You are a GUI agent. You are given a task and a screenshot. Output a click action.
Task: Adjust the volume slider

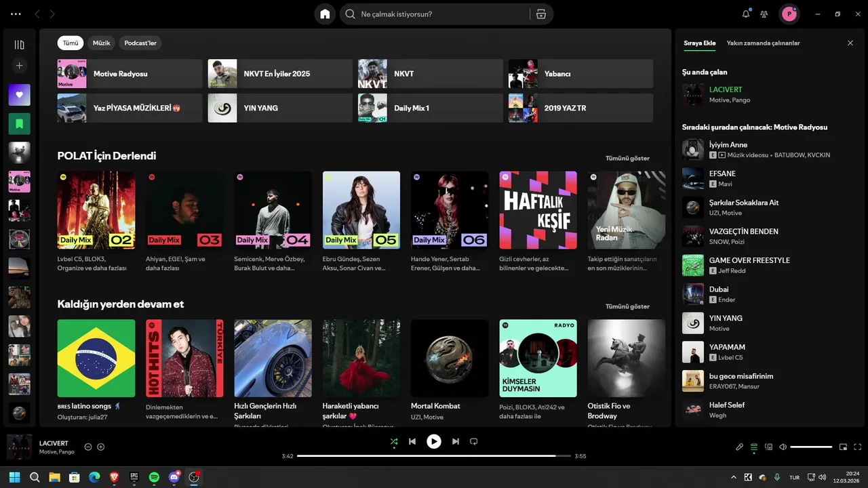click(811, 447)
